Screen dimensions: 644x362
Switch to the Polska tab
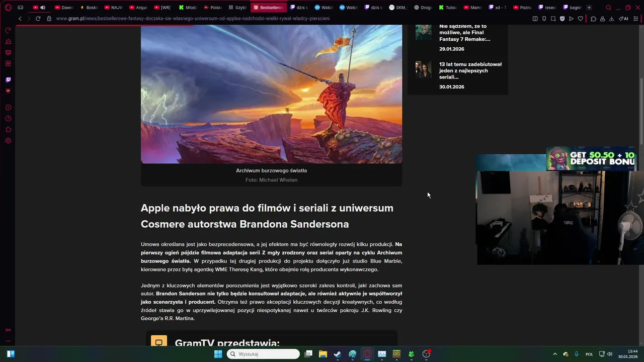coord(212,8)
